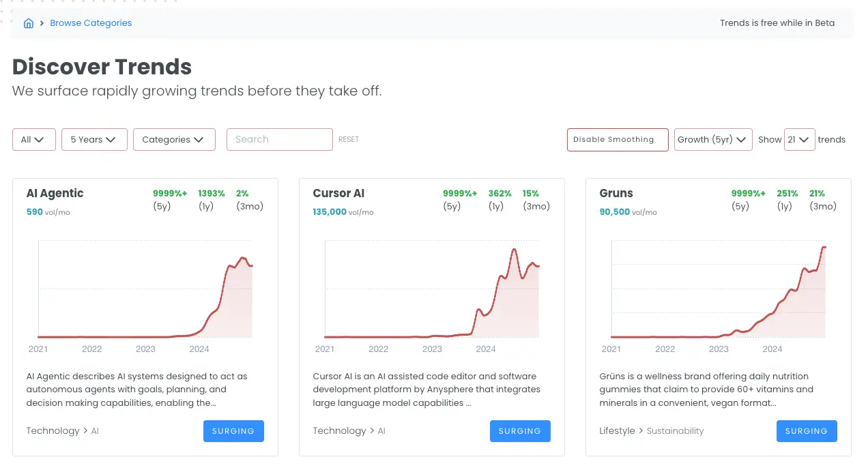
Task: Open the Gruns trend title
Action: 616,194
